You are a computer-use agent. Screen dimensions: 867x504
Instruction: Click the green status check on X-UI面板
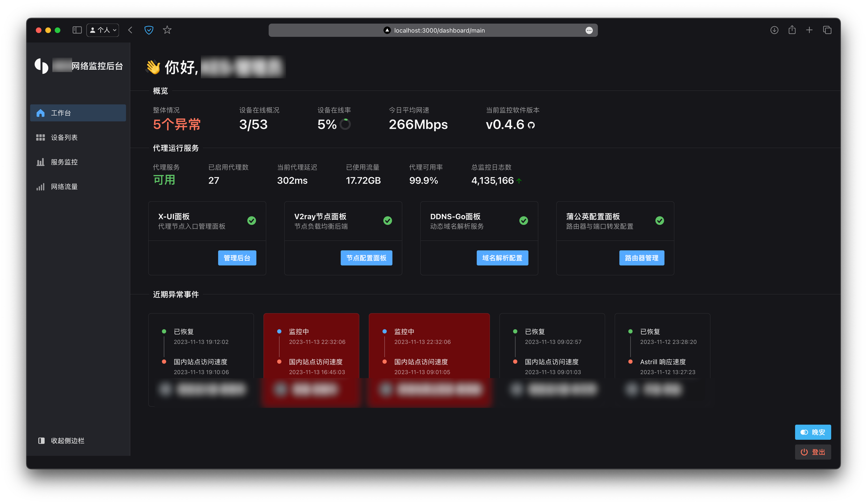[252, 221]
